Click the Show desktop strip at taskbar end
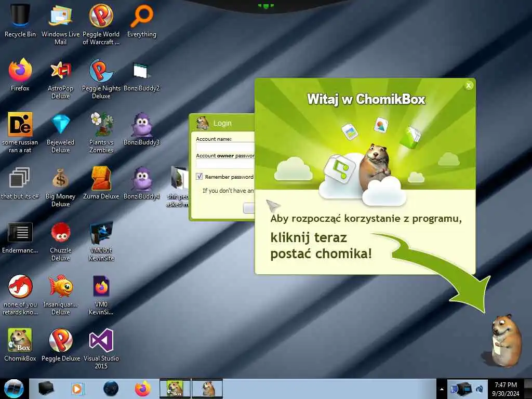Screen dimensions: 532x399 click(528, 389)
